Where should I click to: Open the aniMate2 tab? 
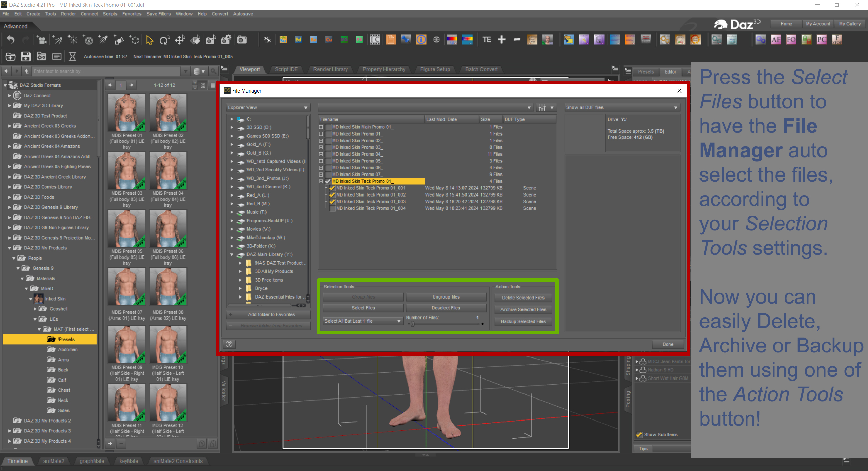(x=54, y=461)
